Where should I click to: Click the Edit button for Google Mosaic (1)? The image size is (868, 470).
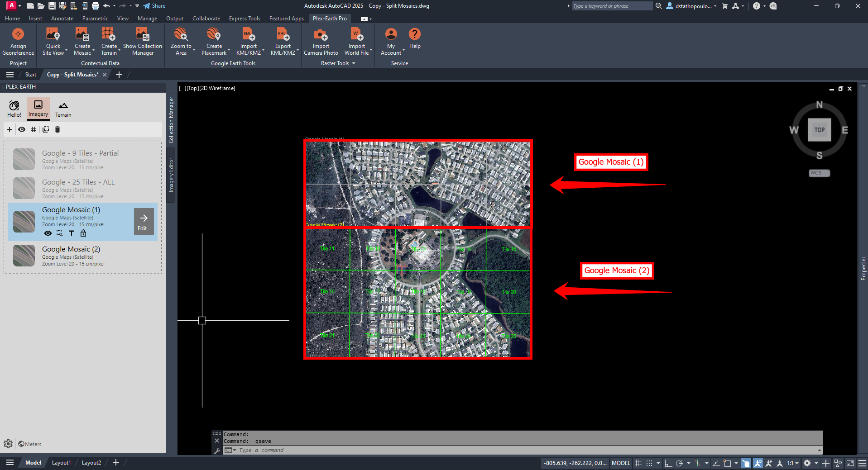[x=144, y=222]
